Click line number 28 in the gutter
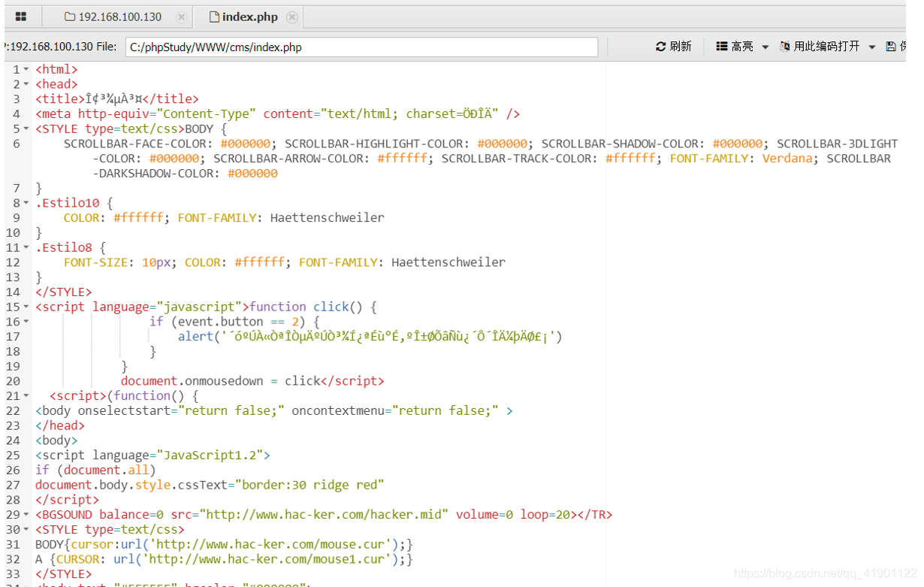Screen dimensions: 924x587 (x=13, y=501)
